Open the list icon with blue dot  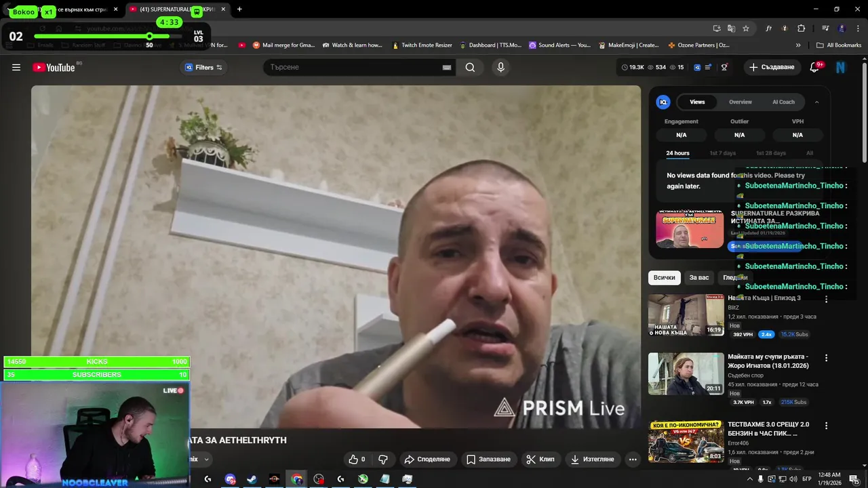709,67
